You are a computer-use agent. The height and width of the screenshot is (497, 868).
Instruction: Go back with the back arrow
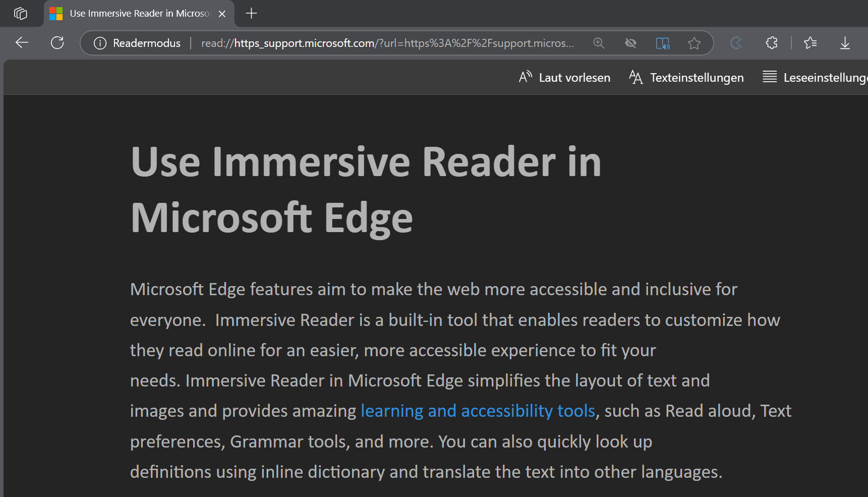pyautogui.click(x=22, y=43)
